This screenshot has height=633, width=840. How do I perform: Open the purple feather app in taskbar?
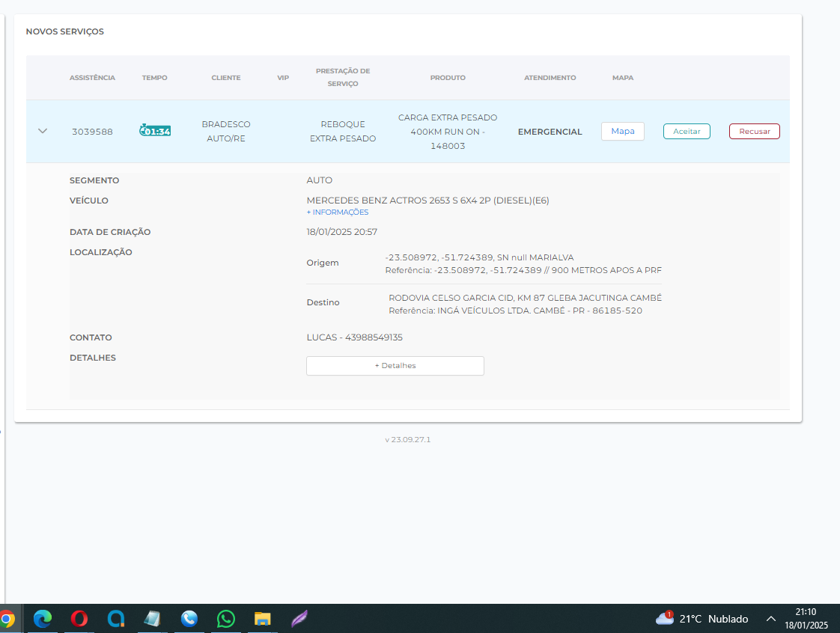point(299,619)
